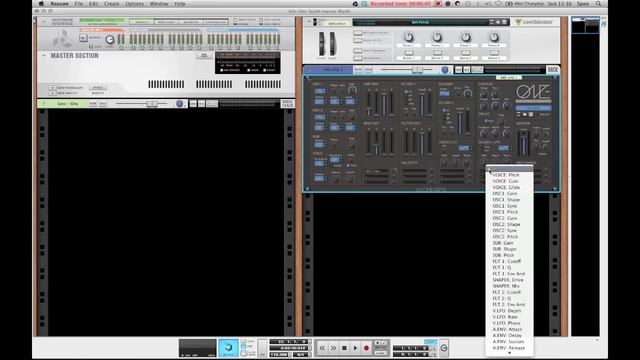The image size is (640, 360).
Task: Choose 'OSC2: Pitch' from the list
Action: coord(505,236)
